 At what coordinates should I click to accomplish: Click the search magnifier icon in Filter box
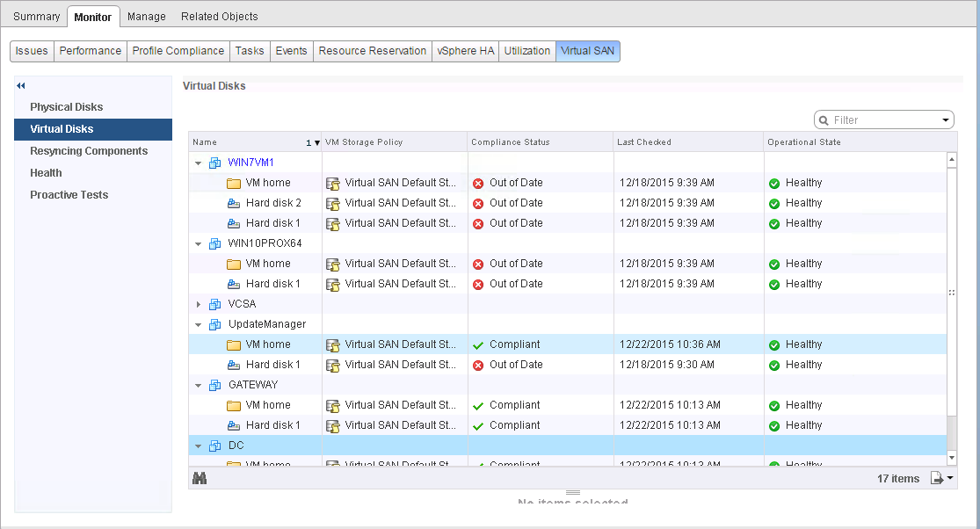tap(824, 120)
